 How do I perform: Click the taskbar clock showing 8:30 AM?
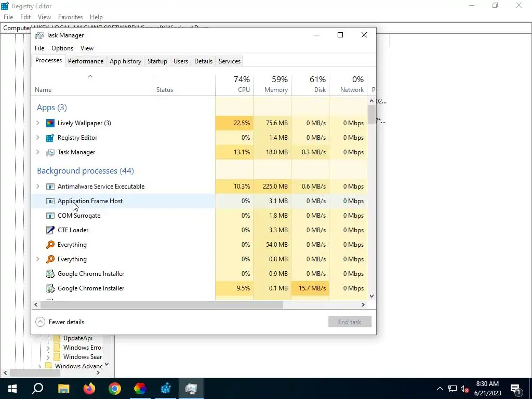pos(487,389)
